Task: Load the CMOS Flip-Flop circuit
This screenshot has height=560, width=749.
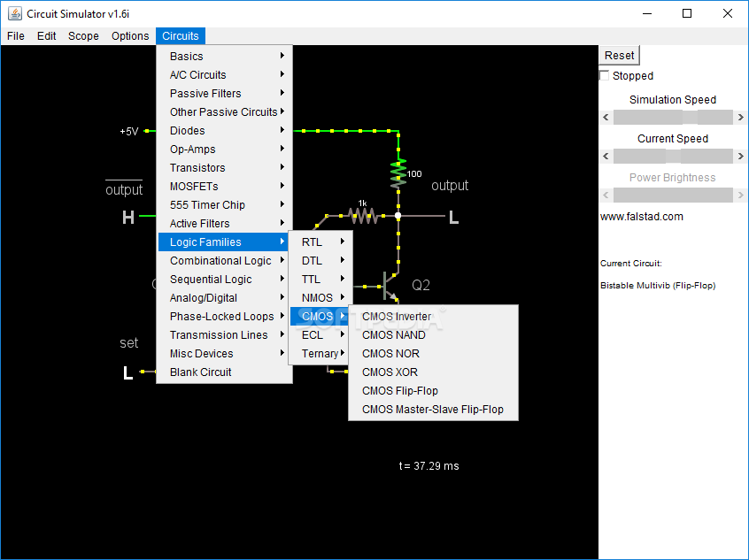Action: click(433, 391)
